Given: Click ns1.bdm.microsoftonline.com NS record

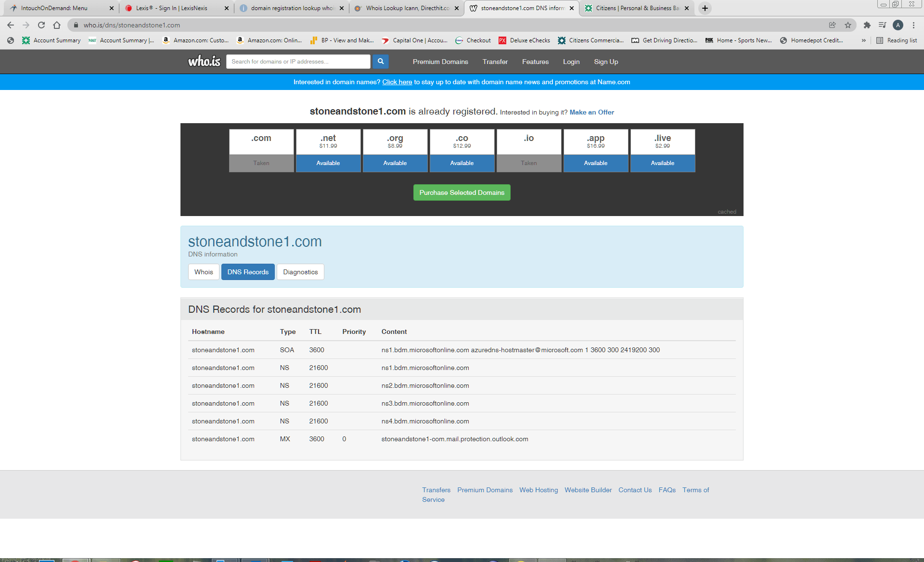Looking at the screenshot, I should click(425, 368).
